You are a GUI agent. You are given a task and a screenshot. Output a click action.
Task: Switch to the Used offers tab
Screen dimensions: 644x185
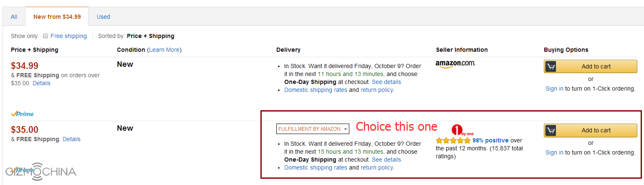pos(104,17)
